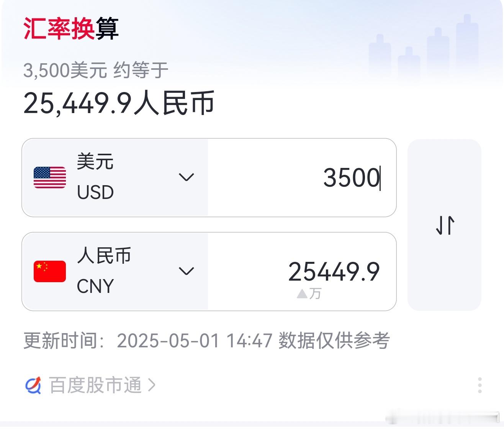Screen dimensions: 504x429
Task: Click the United States flag icon
Action: click(50, 178)
